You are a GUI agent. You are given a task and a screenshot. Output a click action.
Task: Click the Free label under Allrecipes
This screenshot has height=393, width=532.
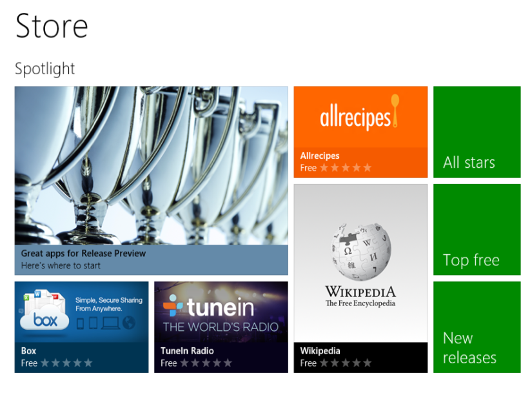(308, 168)
